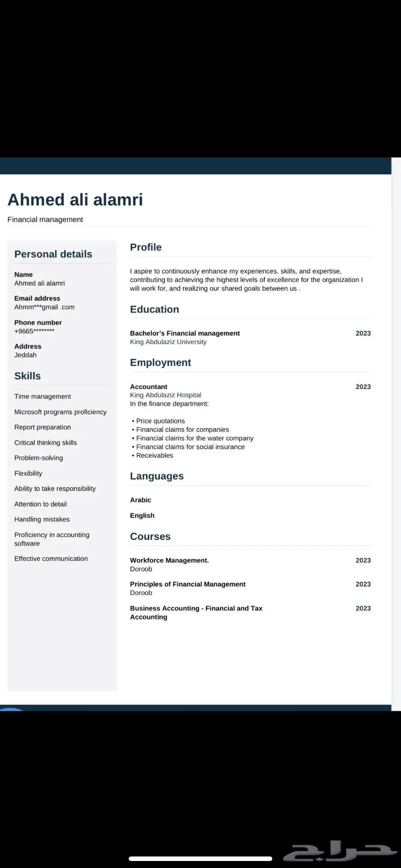Tap the white home indicator bar
The image size is (401, 868).
click(x=200, y=858)
